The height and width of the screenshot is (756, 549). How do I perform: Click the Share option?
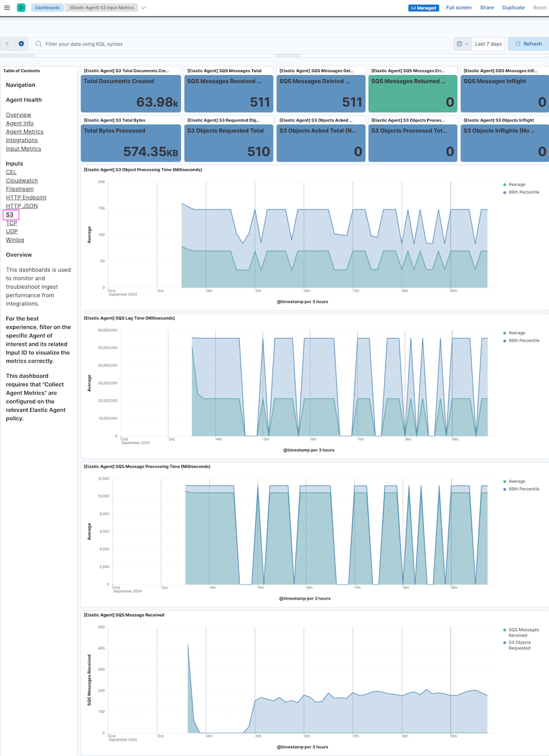click(486, 8)
